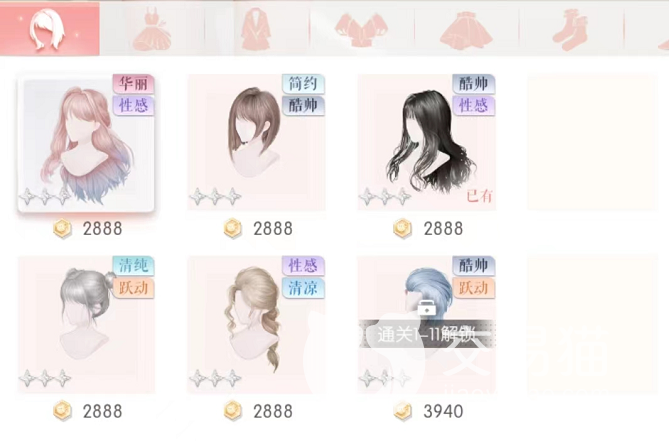Tap the 通关1-11解锁 unlock banner
669x446 pixels.
pos(427,334)
